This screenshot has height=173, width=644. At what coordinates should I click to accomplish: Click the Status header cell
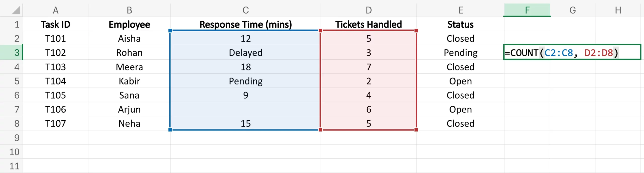460,24
